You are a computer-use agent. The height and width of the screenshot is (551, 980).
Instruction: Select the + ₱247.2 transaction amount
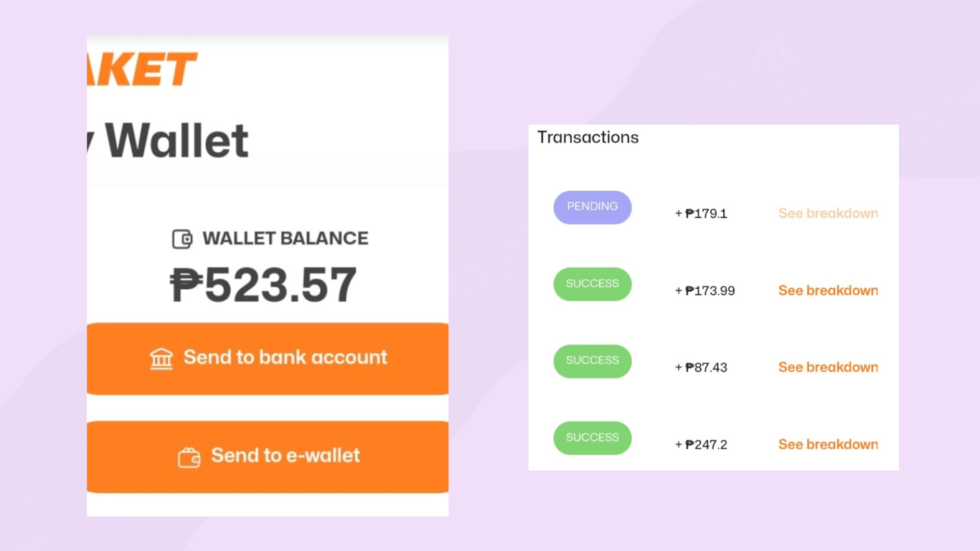[701, 445]
